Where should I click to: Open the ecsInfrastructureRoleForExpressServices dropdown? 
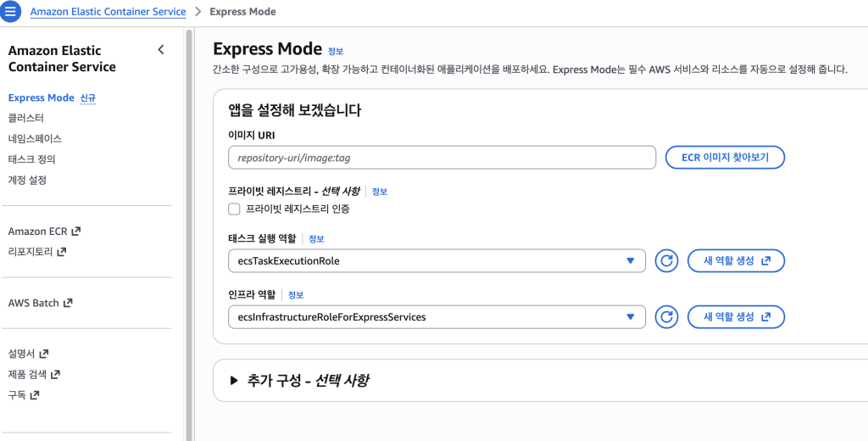437,317
